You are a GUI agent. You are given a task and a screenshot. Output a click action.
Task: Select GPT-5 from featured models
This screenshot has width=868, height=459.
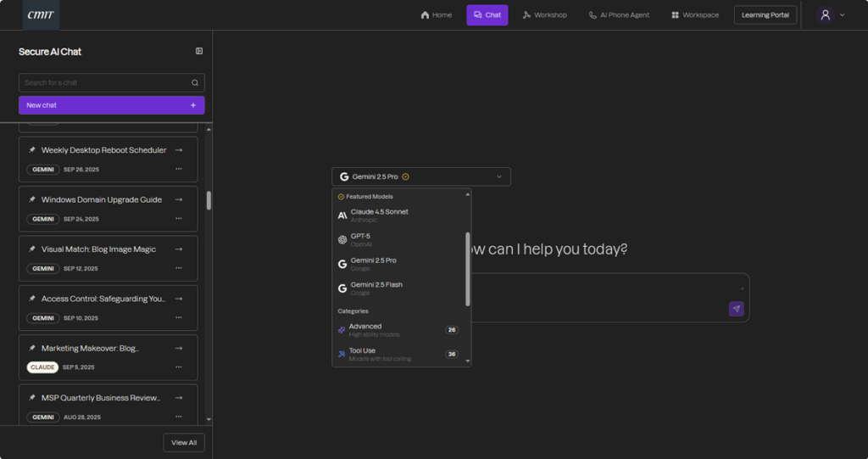tap(360, 239)
